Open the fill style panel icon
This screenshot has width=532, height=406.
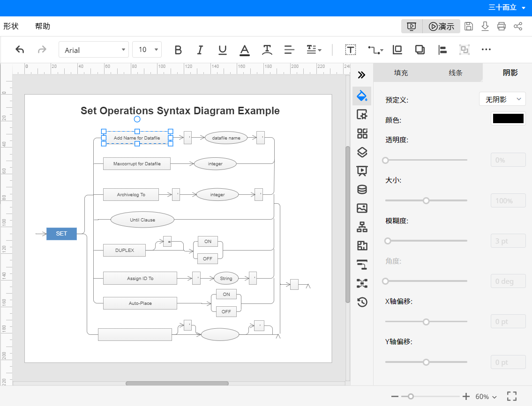362,96
